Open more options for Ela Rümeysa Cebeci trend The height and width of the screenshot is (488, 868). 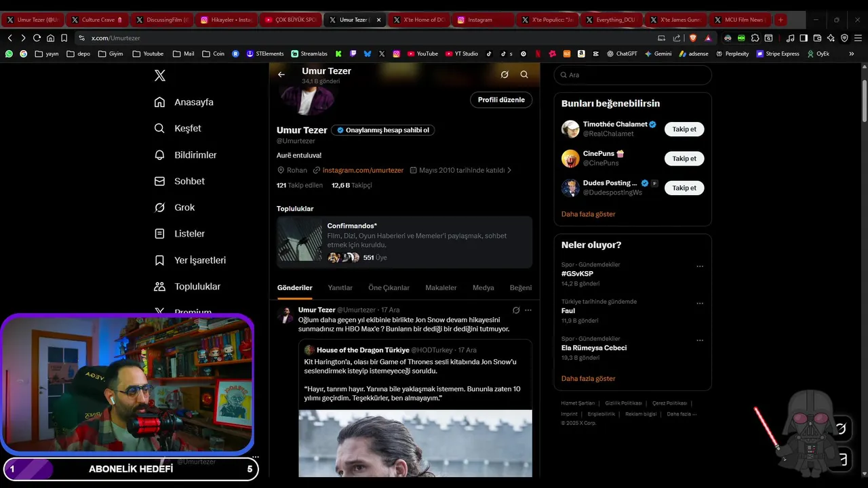pyautogui.click(x=700, y=341)
